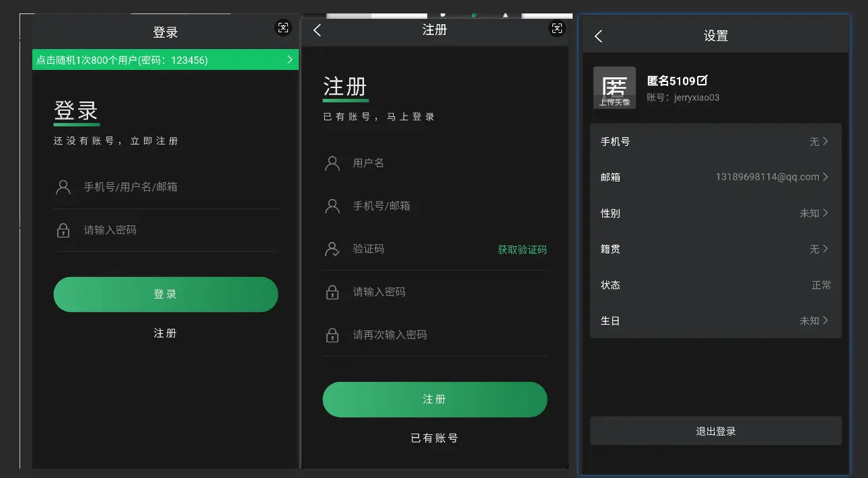Click the 上传头像 avatar thumbnail
Viewport: 868px width, 478px height.
[614, 88]
